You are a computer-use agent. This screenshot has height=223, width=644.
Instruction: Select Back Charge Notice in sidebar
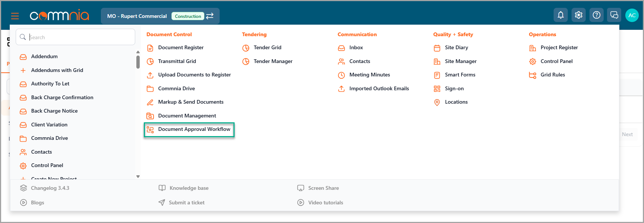(55, 111)
